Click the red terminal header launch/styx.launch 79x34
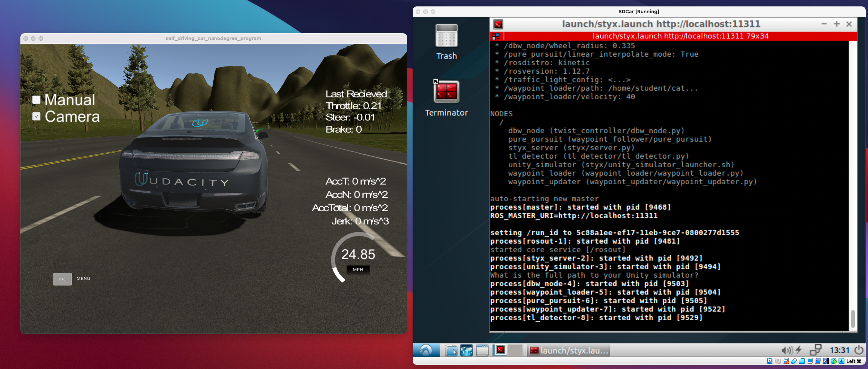Viewport: 868px width, 369px height. tap(680, 36)
